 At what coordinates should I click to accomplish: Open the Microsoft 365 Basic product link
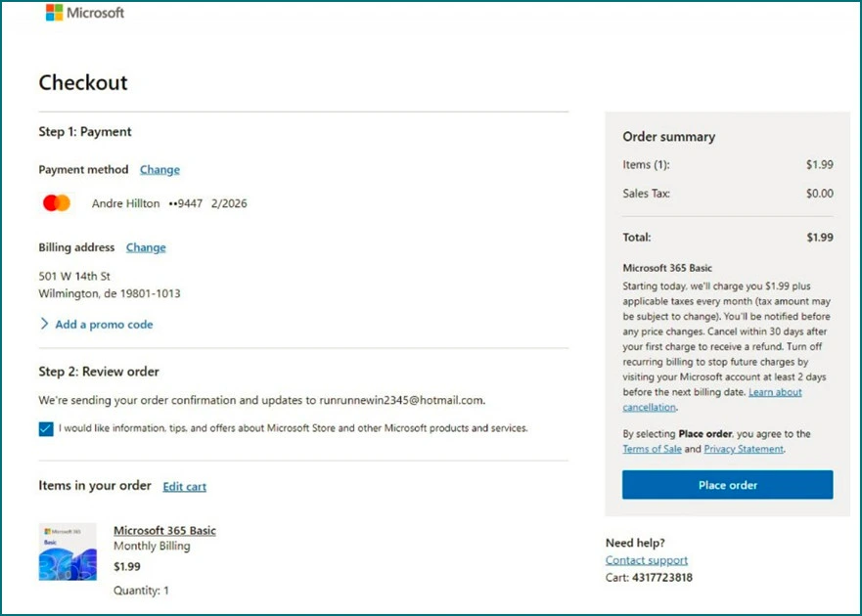[x=164, y=530]
